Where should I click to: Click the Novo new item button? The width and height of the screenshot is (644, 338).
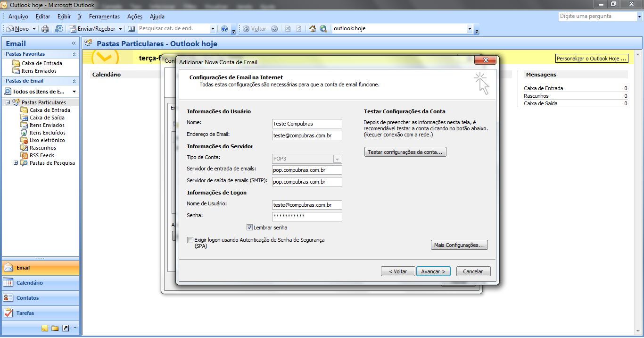point(18,29)
